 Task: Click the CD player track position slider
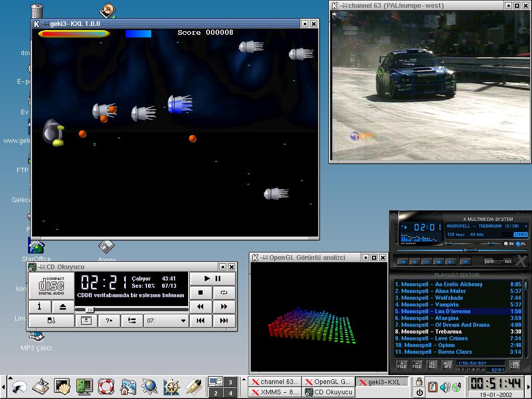point(89,310)
